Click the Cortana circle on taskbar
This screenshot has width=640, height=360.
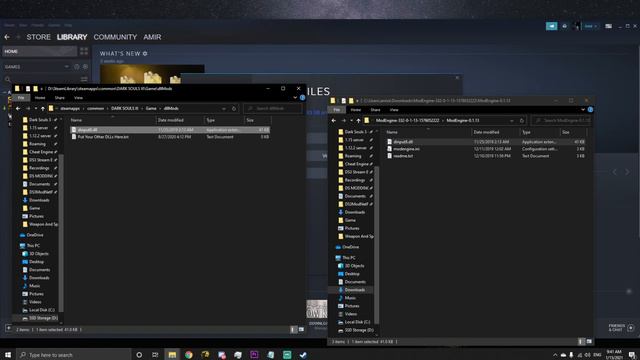pyautogui.click(x=139, y=355)
